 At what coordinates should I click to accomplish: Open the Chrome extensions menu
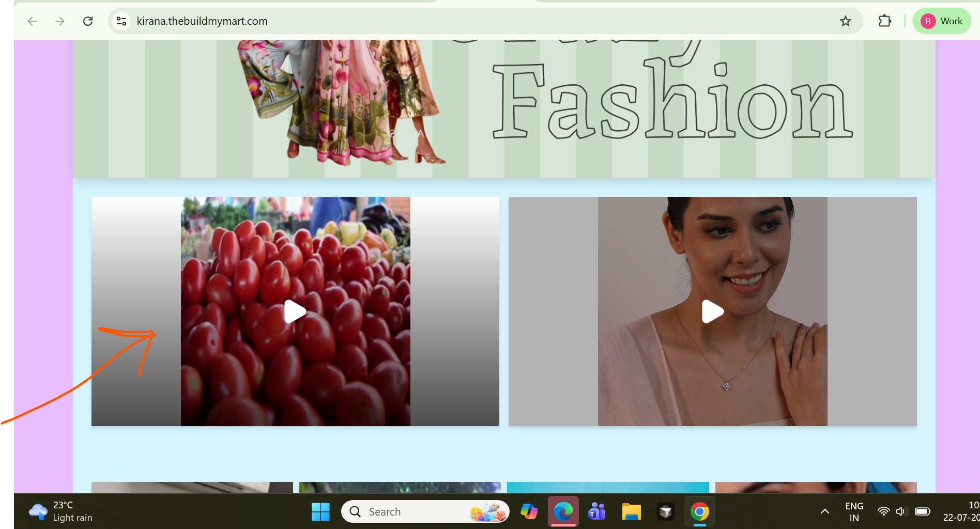(x=885, y=21)
